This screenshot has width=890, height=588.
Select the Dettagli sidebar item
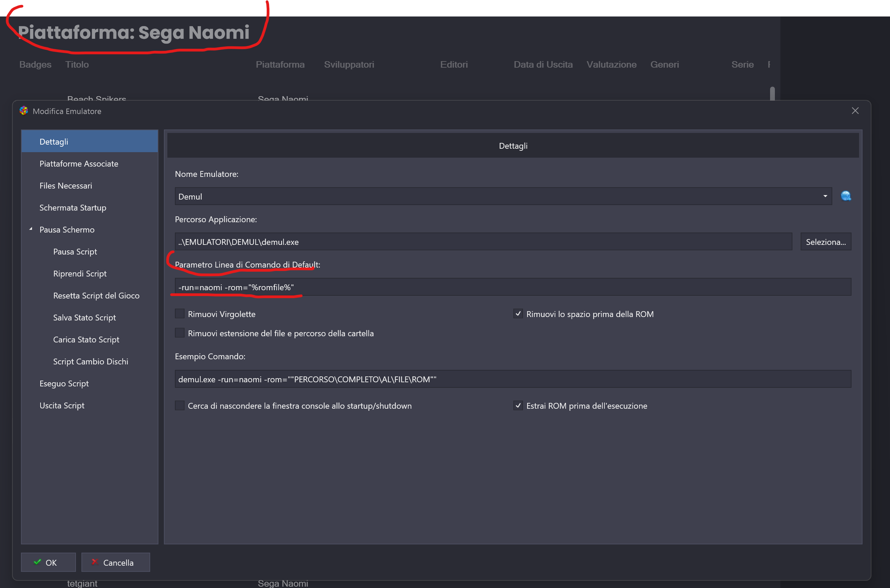coord(90,142)
